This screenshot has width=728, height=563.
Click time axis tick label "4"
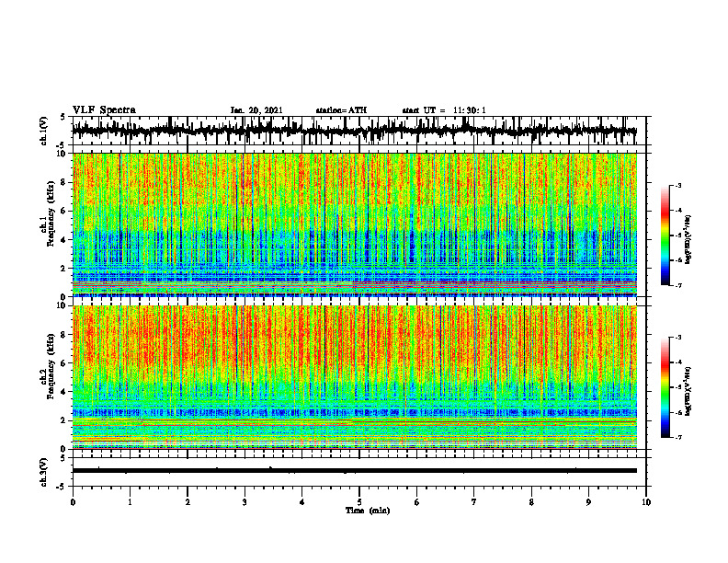pyautogui.click(x=302, y=502)
